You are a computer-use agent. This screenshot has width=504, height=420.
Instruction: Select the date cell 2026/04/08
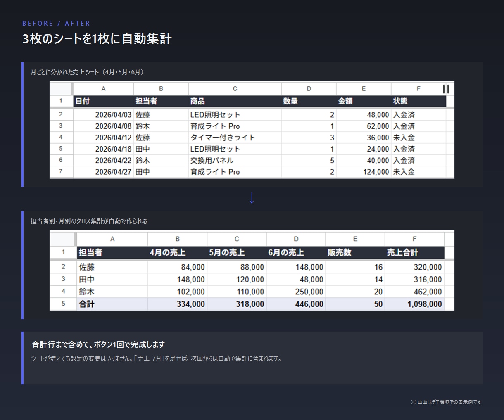(103, 126)
